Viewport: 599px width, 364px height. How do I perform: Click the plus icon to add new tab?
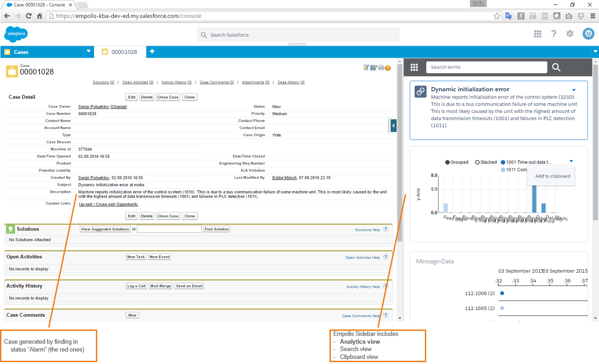click(152, 52)
